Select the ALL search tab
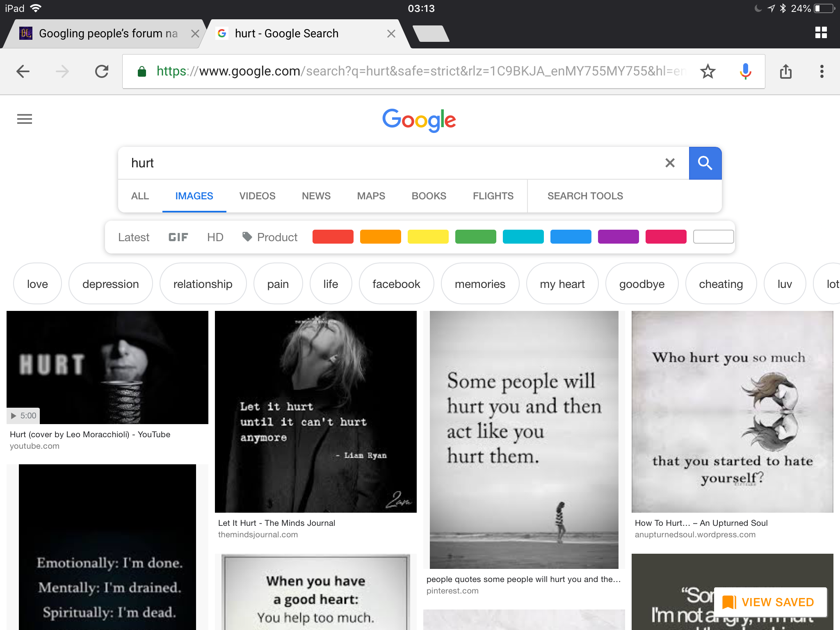This screenshot has width=840, height=630. (x=140, y=196)
